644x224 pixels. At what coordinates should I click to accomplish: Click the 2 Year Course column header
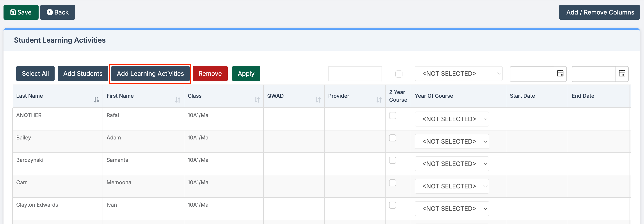(x=398, y=96)
